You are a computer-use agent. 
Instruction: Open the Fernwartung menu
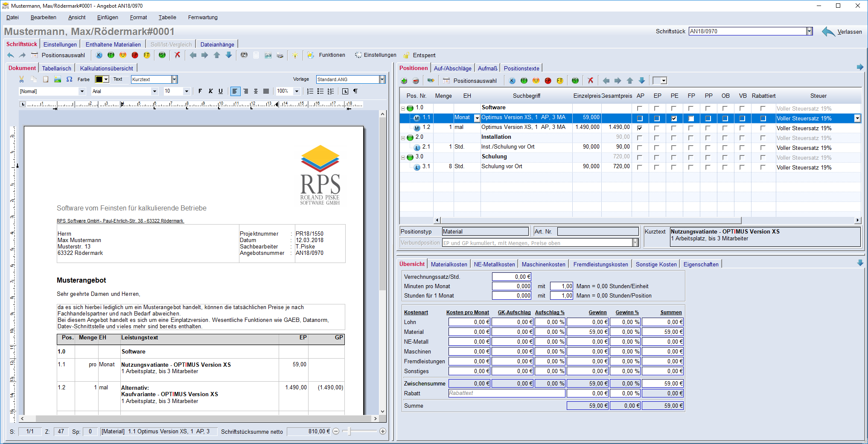(x=203, y=18)
